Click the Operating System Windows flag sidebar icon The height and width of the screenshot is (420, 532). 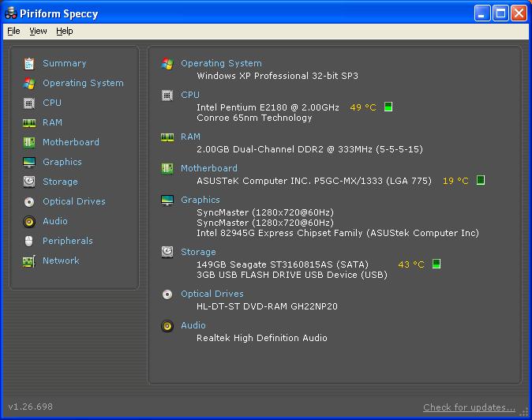(29, 83)
